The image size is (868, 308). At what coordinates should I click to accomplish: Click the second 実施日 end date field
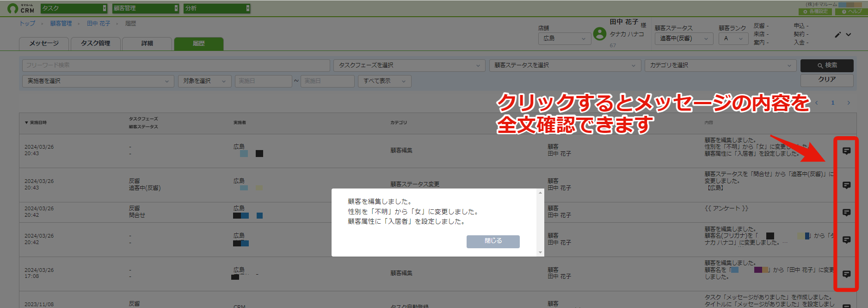[327, 81]
